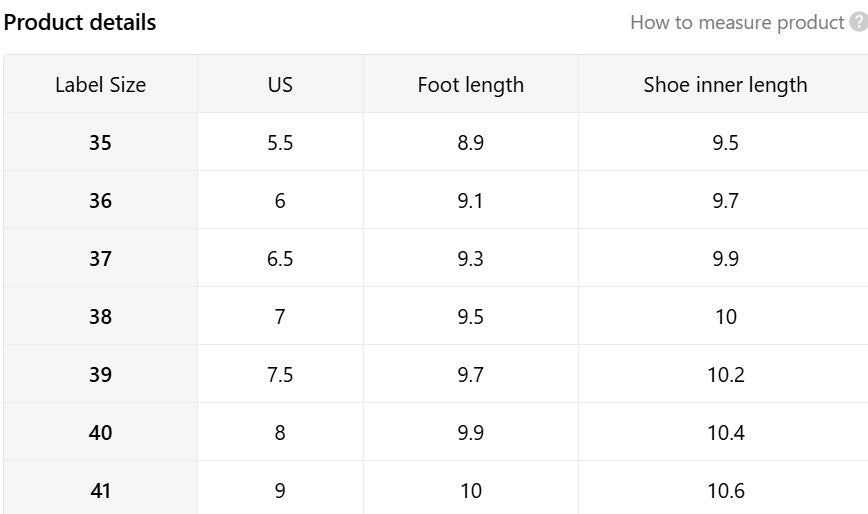The image size is (868, 514).
Task: Click the label size 39 cell
Action: tap(100, 374)
